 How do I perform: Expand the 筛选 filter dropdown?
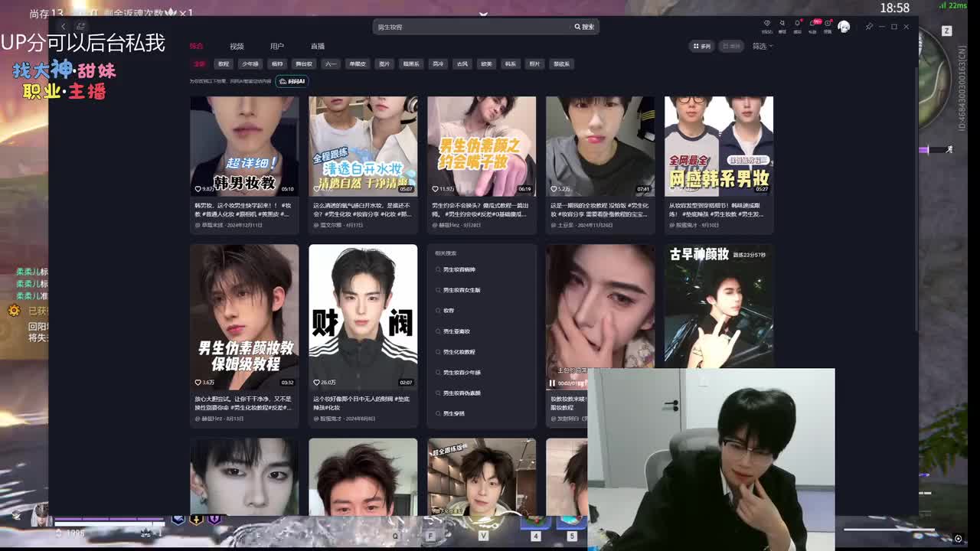coord(763,46)
